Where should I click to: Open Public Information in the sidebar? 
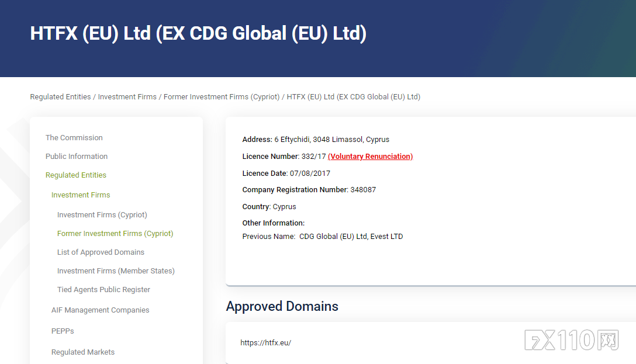(77, 157)
